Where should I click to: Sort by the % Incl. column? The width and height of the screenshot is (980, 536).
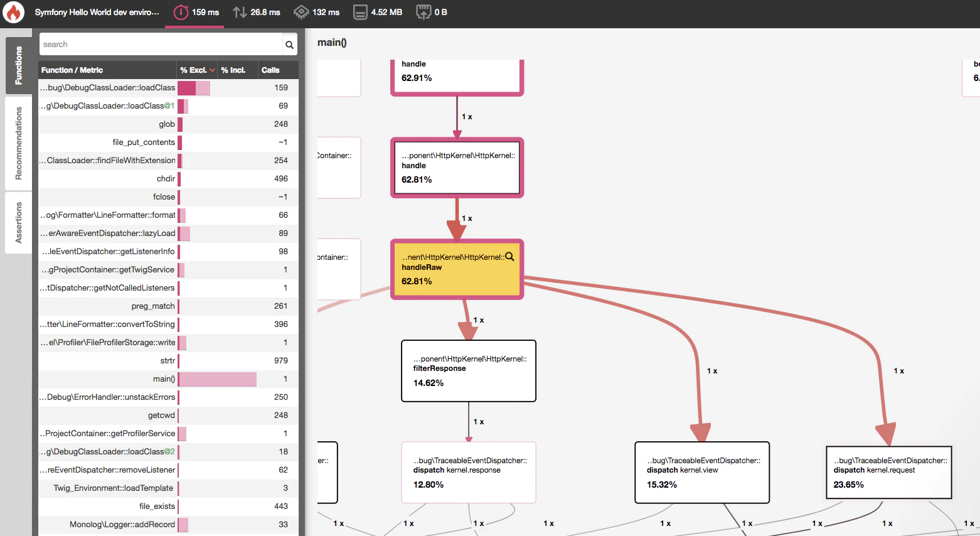pyautogui.click(x=233, y=70)
